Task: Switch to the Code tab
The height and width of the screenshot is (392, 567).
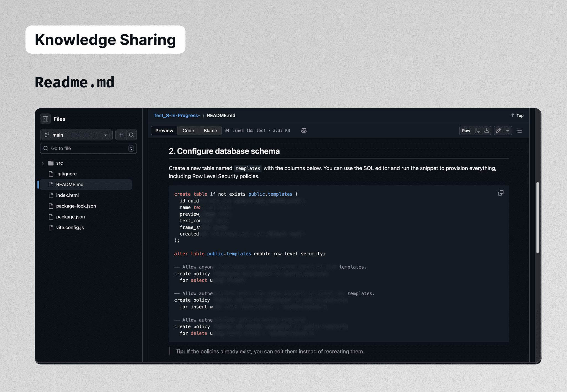Action: (x=188, y=131)
